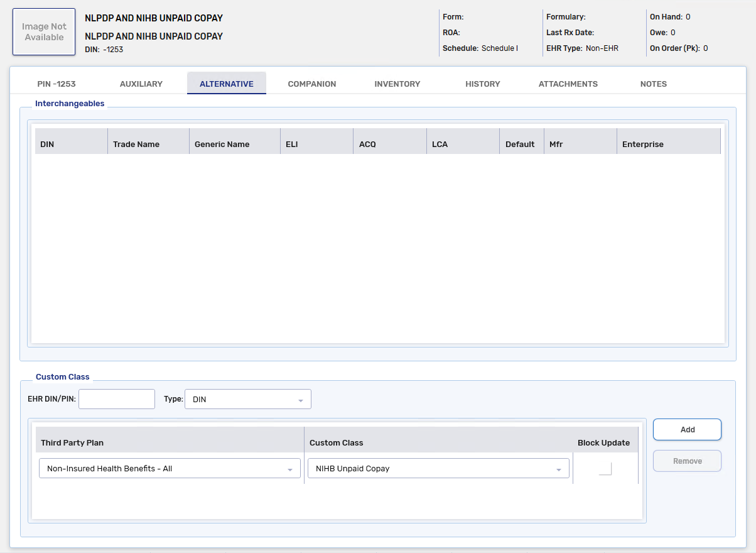Click the Image Not Available thumbnail
The image size is (756, 553).
44,32
